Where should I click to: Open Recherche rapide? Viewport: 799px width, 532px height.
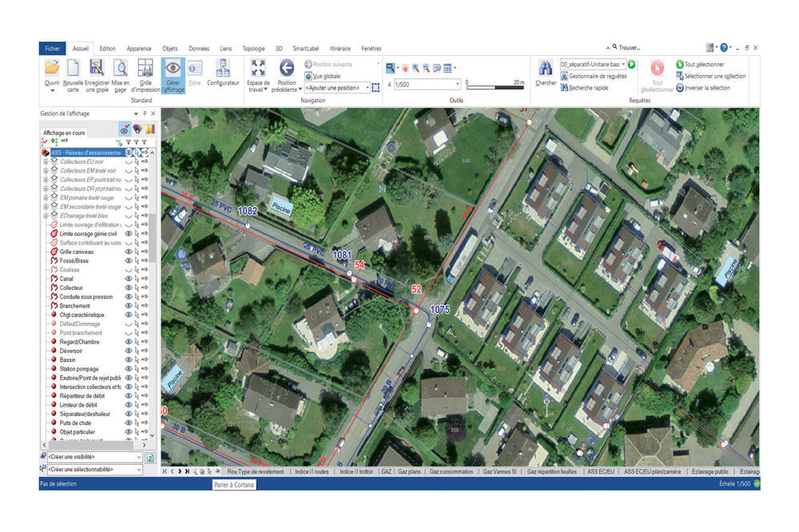pos(585,88)
